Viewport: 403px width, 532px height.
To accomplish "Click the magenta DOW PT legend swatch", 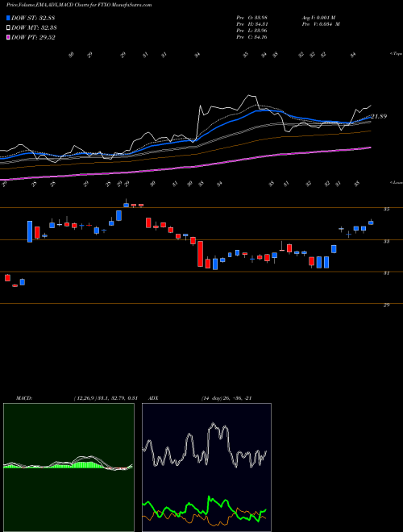I will tap(9, 37).
